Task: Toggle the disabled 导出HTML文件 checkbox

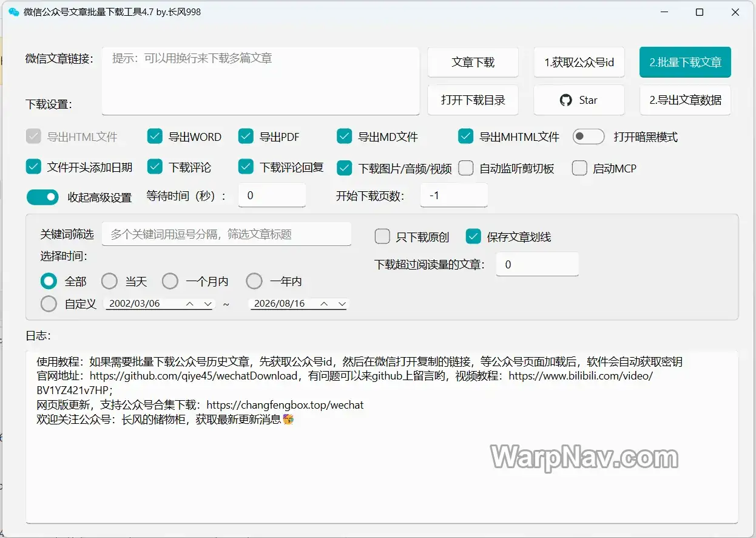Action: point(33,137)
